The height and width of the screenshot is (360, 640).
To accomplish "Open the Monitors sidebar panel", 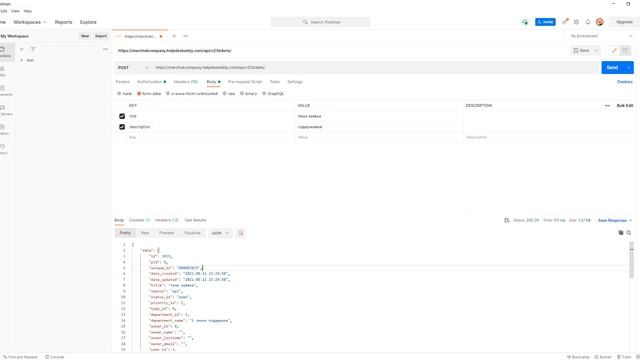I will pos(4,130).
